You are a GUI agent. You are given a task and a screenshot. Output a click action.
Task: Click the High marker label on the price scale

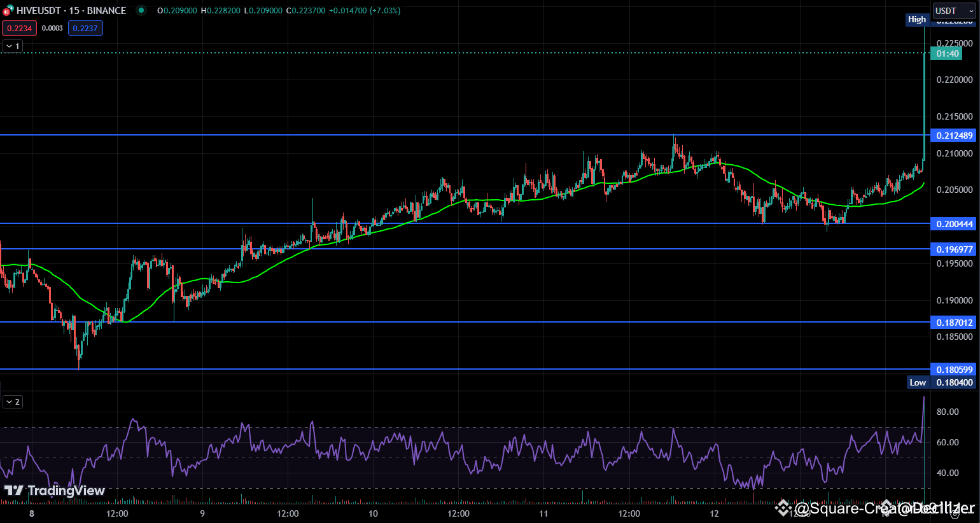pos(917,20)
